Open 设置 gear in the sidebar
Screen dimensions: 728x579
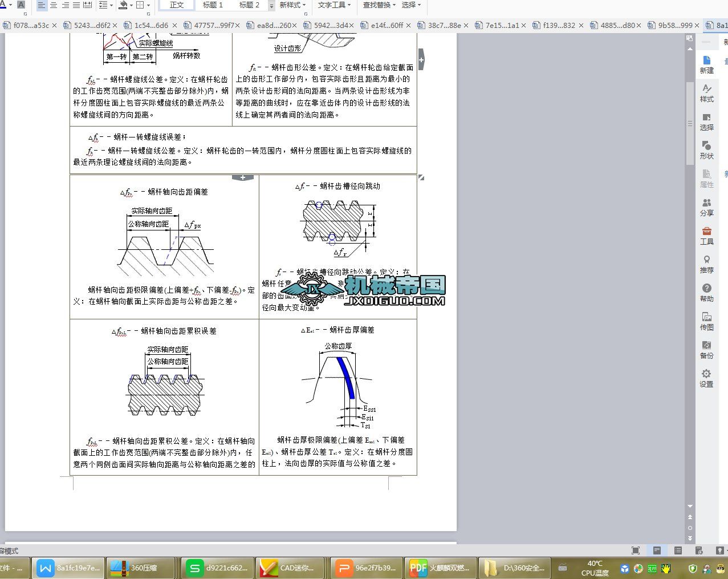[706, 378]
